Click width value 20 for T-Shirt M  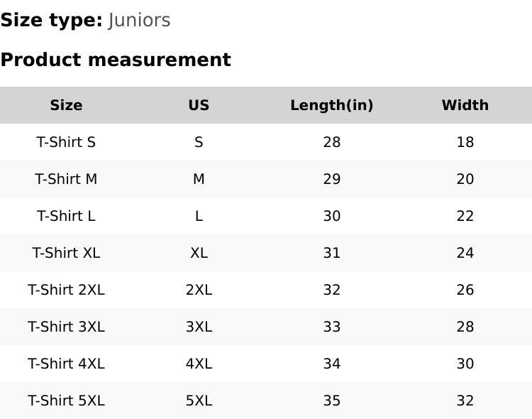pos(465,179)
